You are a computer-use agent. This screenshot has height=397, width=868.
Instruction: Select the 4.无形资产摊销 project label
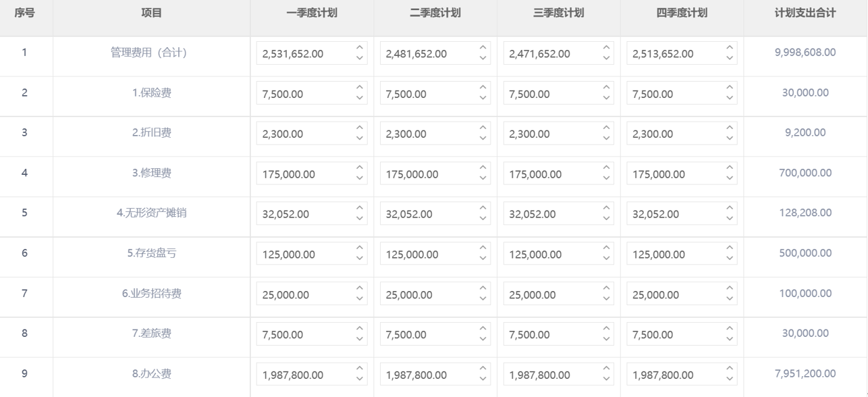point(152,213)
